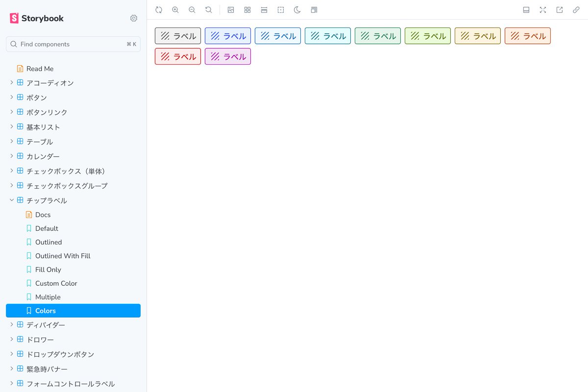Click the yellow ラベル chip

pyautogui.click(x=478, y=36)
